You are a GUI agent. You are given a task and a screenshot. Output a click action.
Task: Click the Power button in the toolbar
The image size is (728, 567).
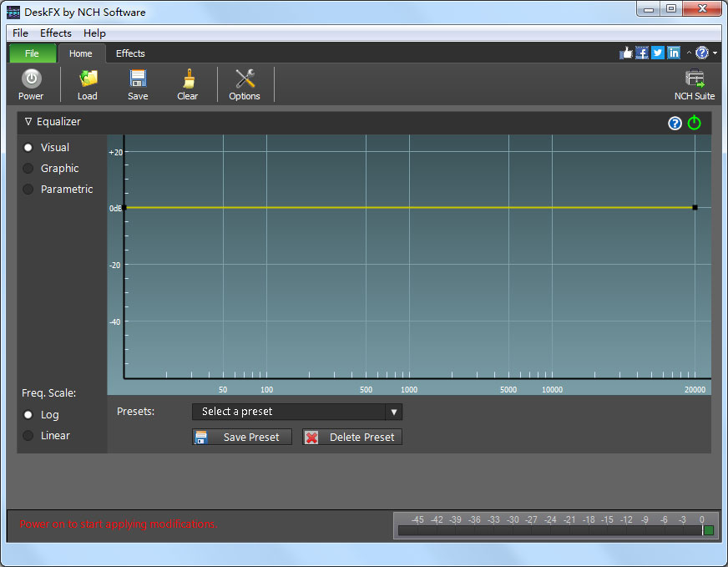click(x=31, y=84)
